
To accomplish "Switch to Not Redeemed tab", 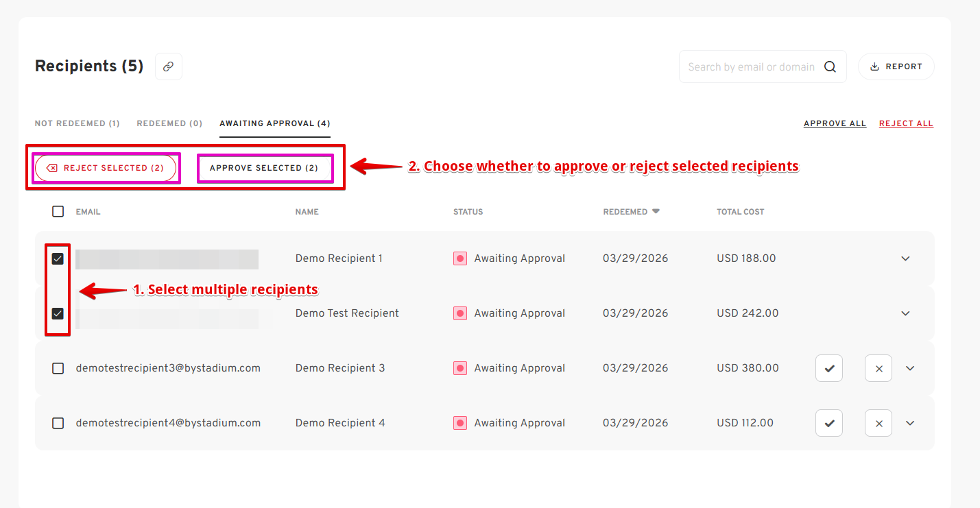I will pyautogui.click(x=77, y=123).
